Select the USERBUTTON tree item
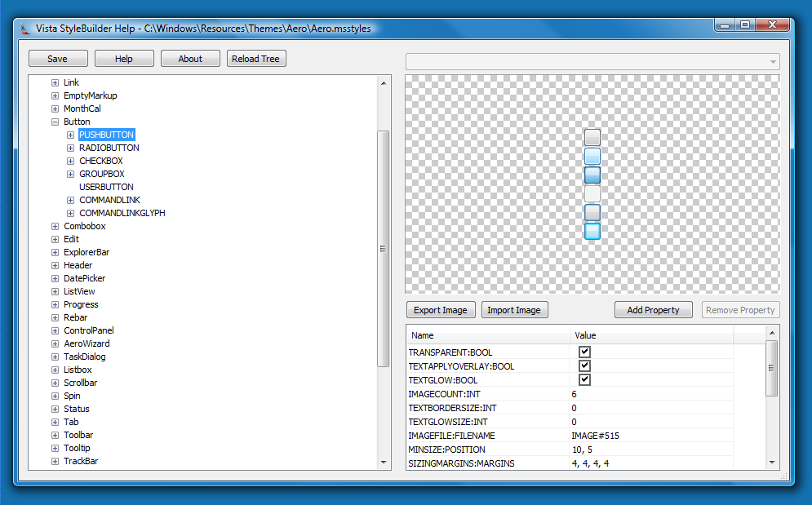This screenshot has width=812, height=505. [106, 187]
